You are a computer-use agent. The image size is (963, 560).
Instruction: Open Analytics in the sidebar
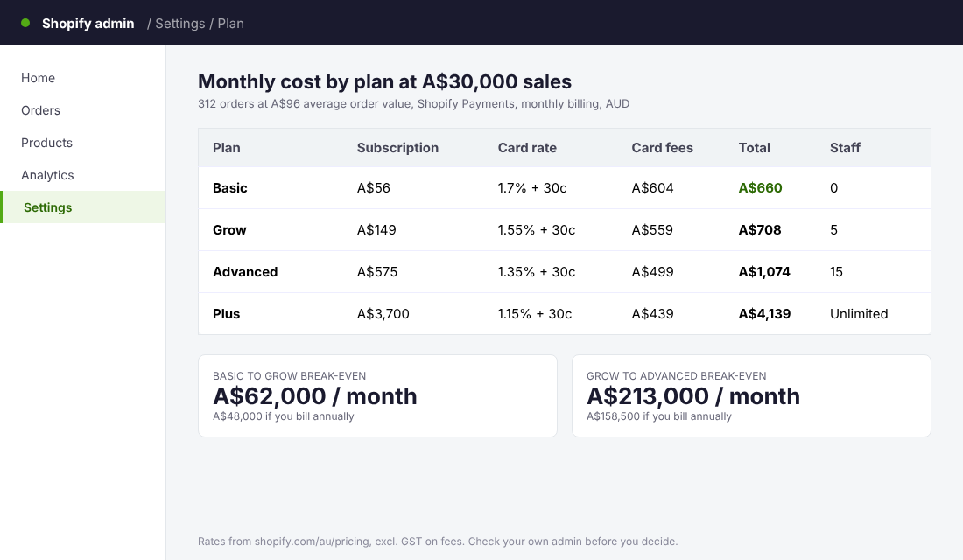point(47,175)
